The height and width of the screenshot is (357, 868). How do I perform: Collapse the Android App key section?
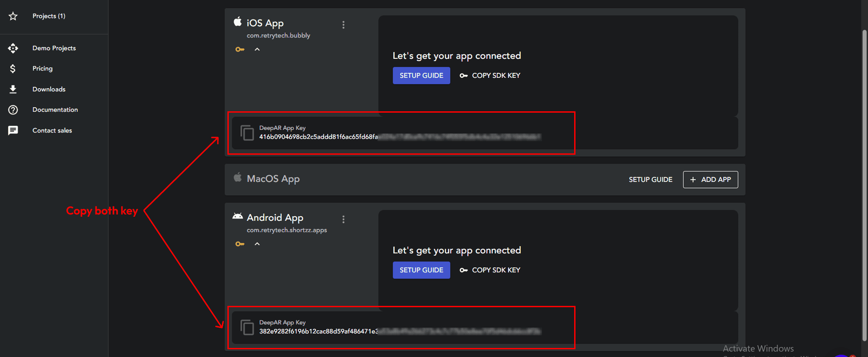[257, 244]
